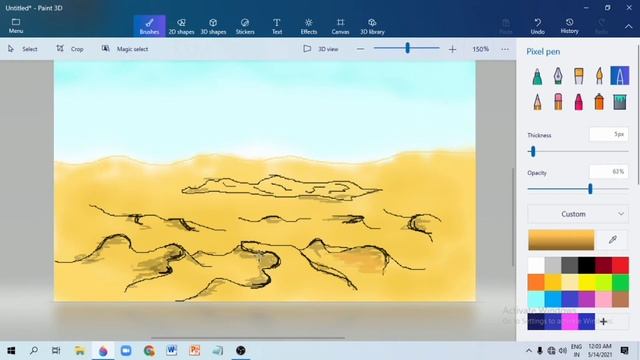Open the 3D shapes tab

tap(213, 26)
